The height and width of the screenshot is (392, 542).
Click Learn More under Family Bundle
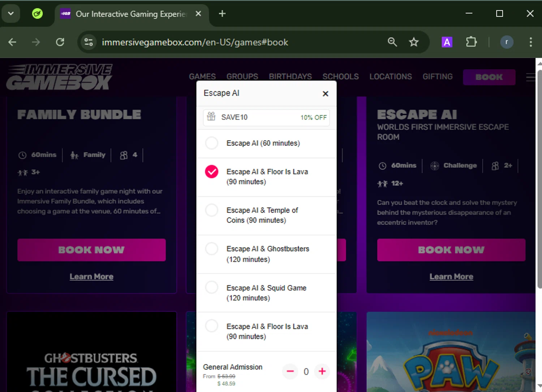click(91, 276)
